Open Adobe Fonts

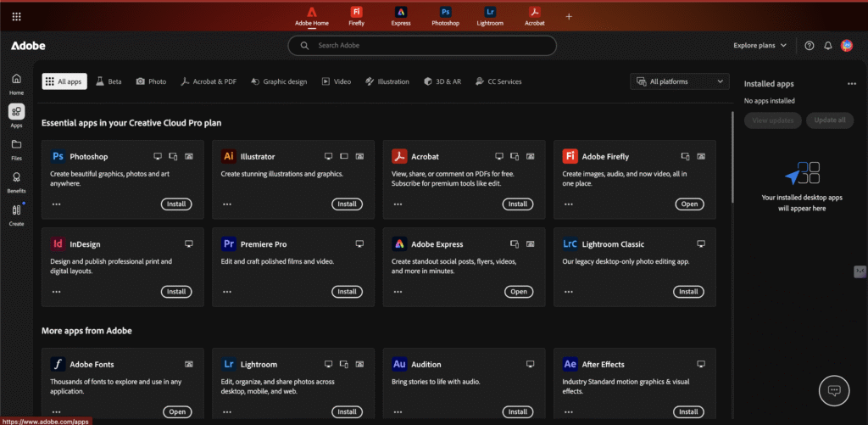tap(177, 411)
